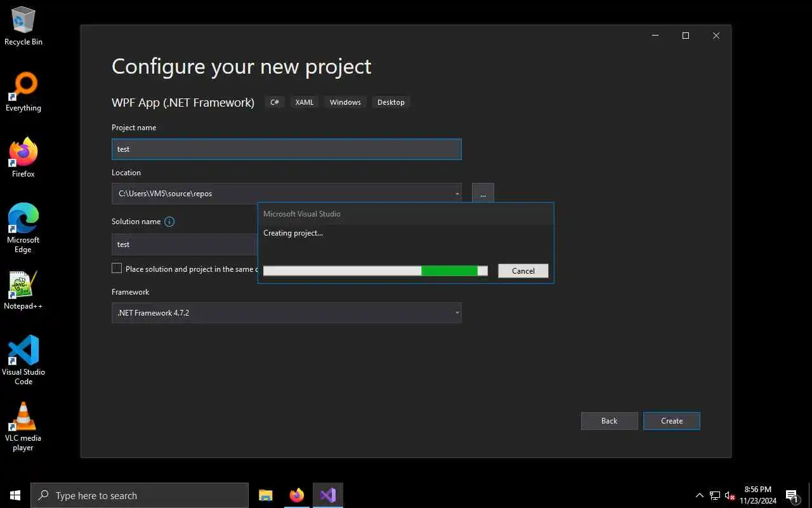812x508 pixels.
Task: Click the Solution name info icon
Action: tap(169, 222)
